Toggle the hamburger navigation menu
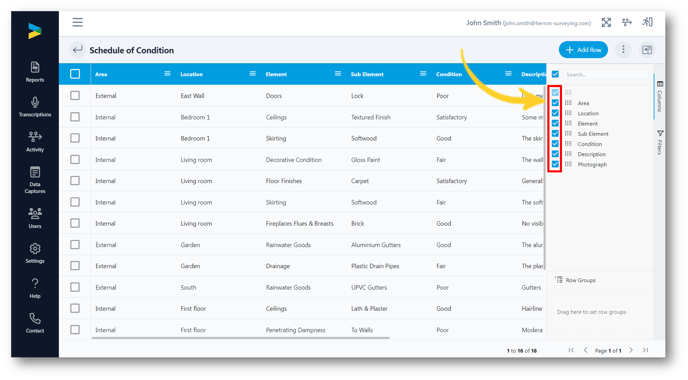The image size is (688, 380). point(78,22)
